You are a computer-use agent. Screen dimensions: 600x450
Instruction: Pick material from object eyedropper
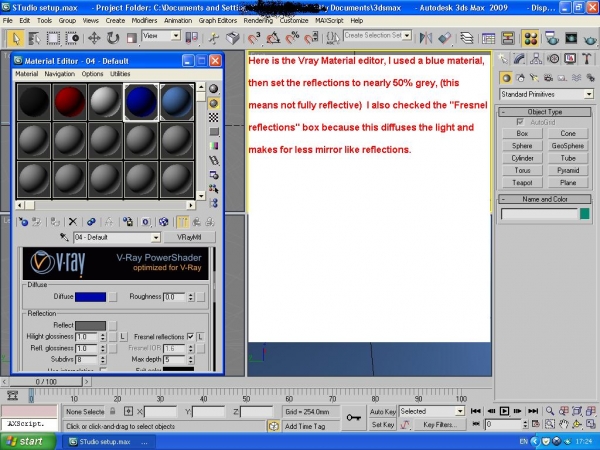tap(64, 237)
